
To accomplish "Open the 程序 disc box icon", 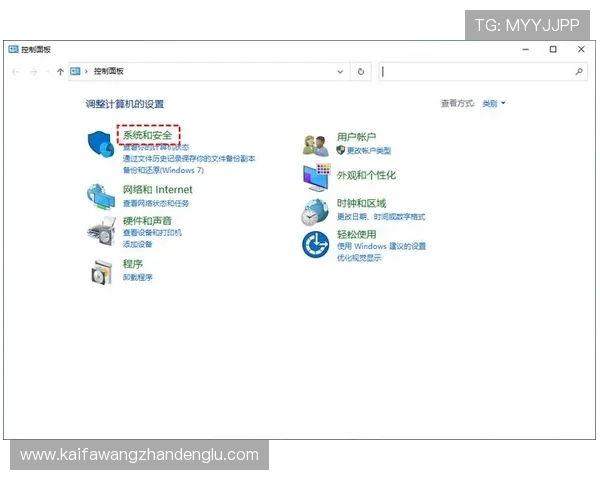I will (102, 272).
